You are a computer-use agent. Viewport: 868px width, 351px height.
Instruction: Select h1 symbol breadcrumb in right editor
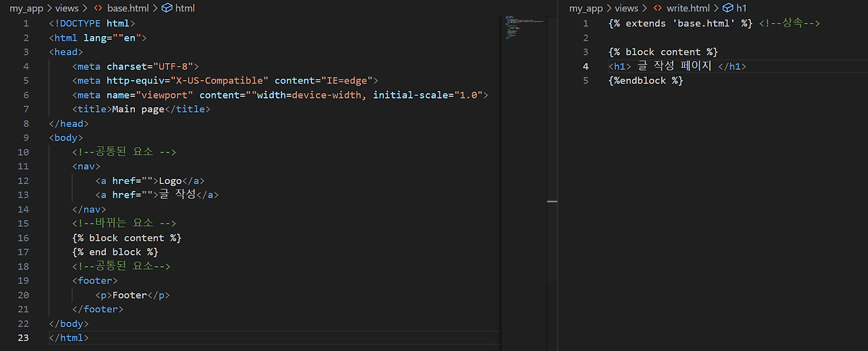tap(741, 8)
